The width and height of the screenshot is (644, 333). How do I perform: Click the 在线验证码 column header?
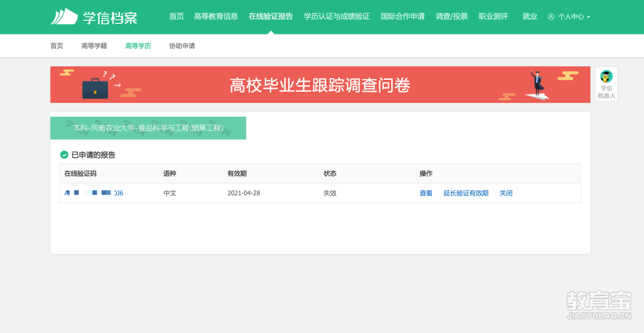coord(80,173)
